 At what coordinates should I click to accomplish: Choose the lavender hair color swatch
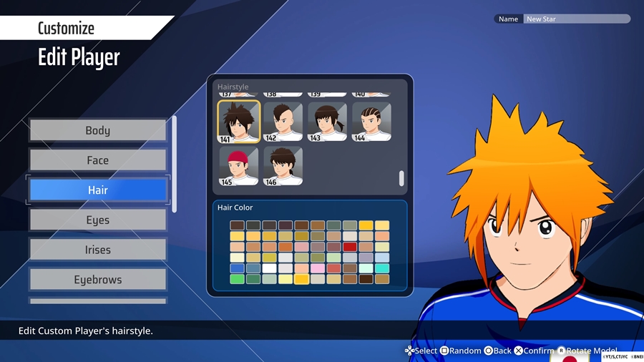click(x=366, y=258)
